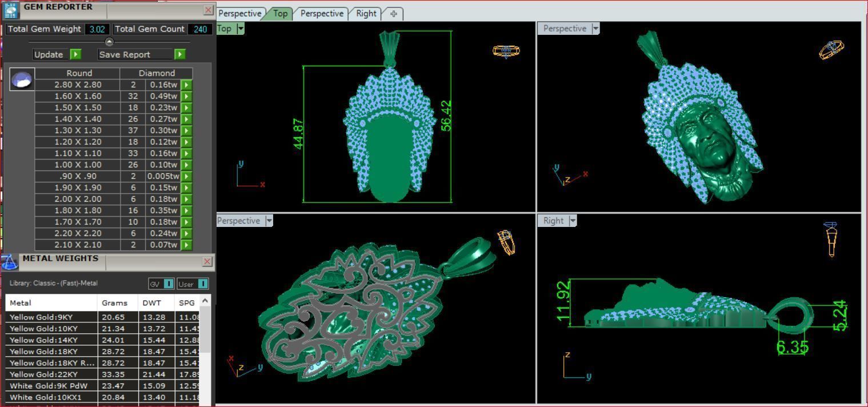Click green arrow on 1.40 X 1.40 row
This screenshot has width=868, height=407.
point(186,119)
